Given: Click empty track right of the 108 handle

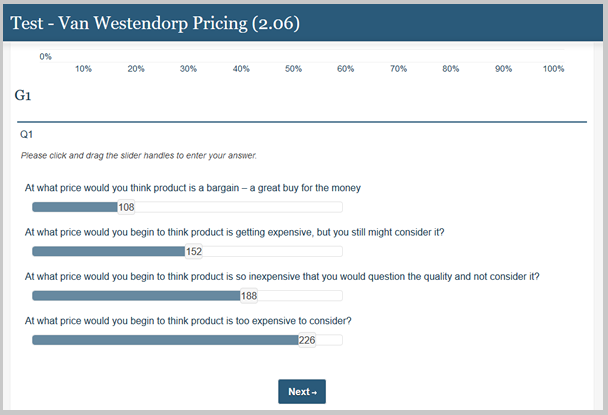Looking at the screenshot, I should 240,207.
